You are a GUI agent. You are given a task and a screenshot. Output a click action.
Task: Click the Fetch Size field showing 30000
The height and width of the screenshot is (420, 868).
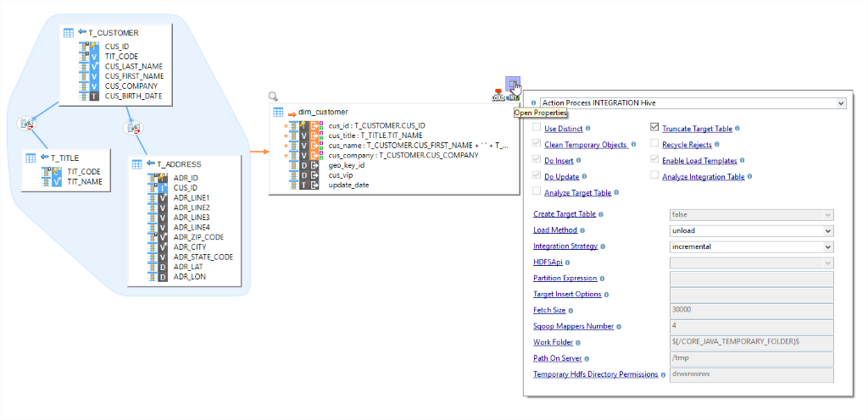pos(752,311)
